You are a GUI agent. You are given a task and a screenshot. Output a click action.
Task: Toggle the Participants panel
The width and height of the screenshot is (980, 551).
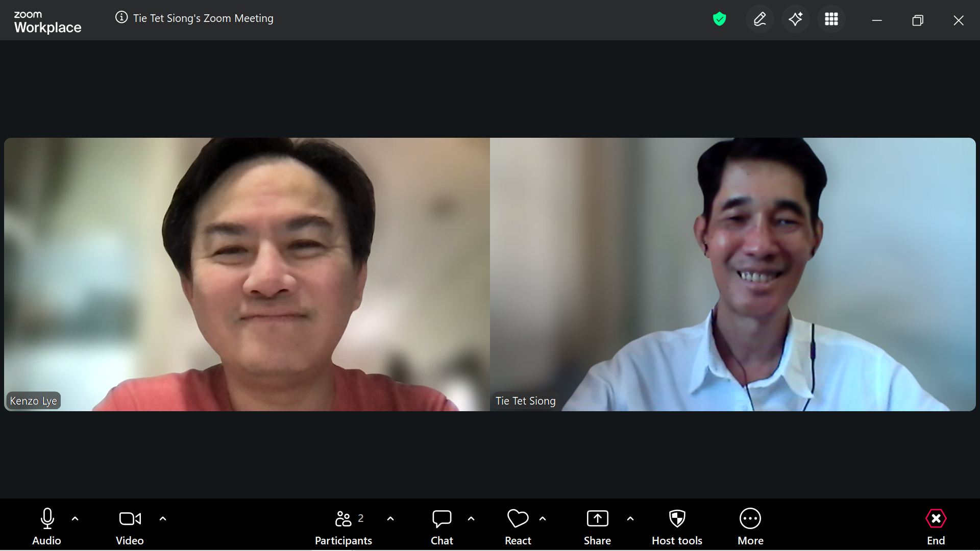[x=344, y=527]
